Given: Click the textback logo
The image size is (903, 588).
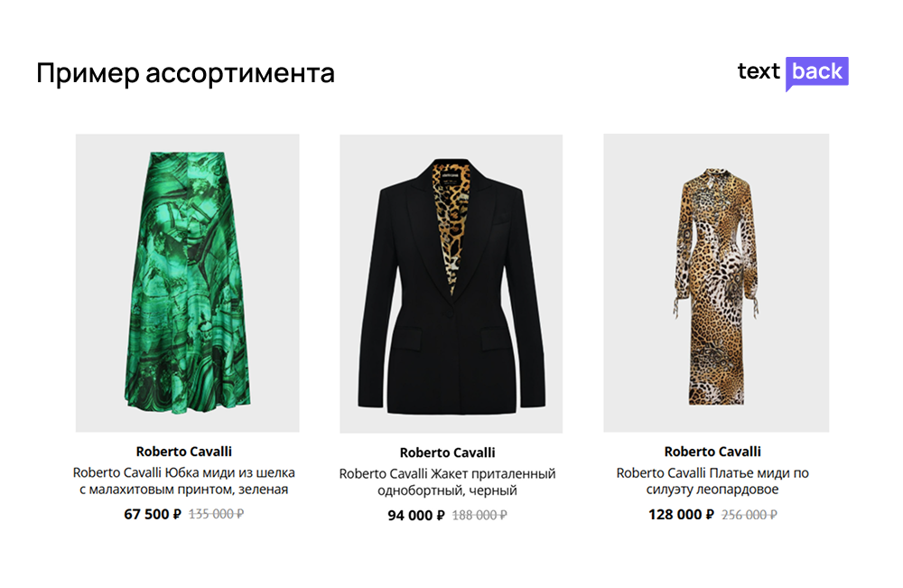Looking at the screenshot, I should 793,73.
